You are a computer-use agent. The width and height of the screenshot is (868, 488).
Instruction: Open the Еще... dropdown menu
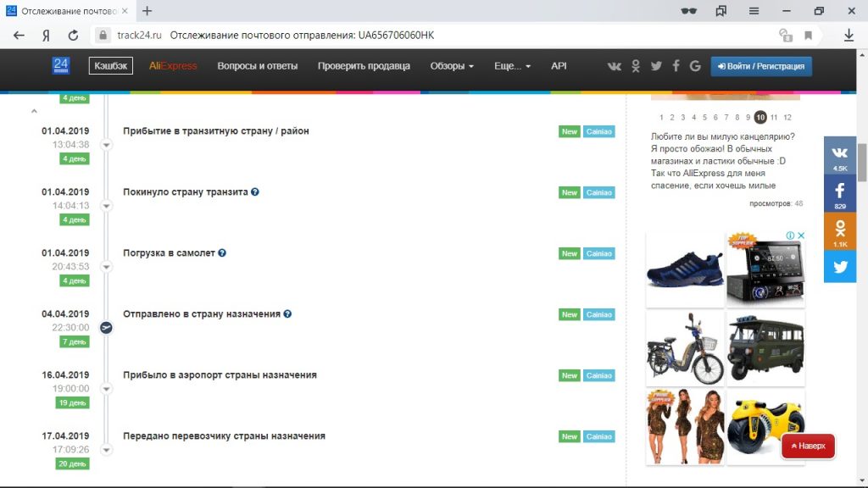(x=512, y=66)
